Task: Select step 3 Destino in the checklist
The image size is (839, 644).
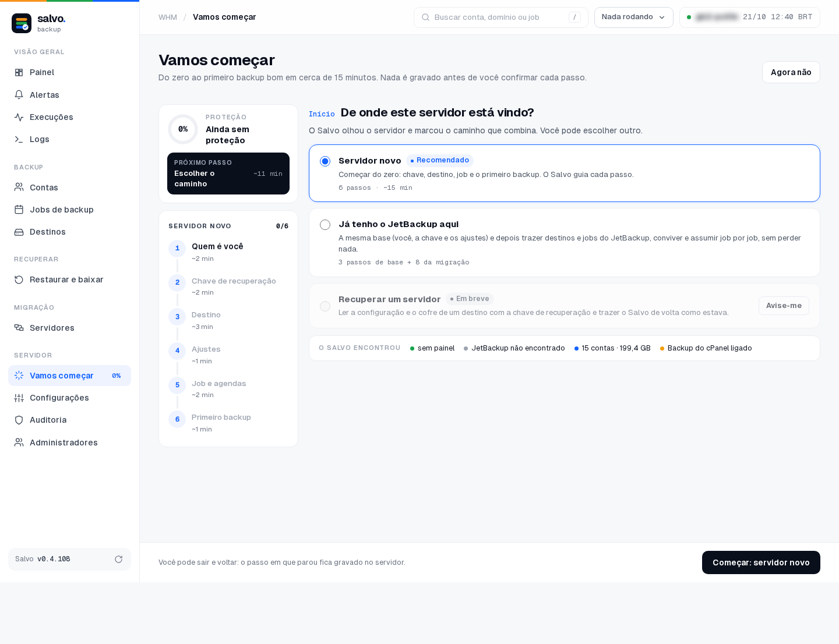Action: (228, 320)
